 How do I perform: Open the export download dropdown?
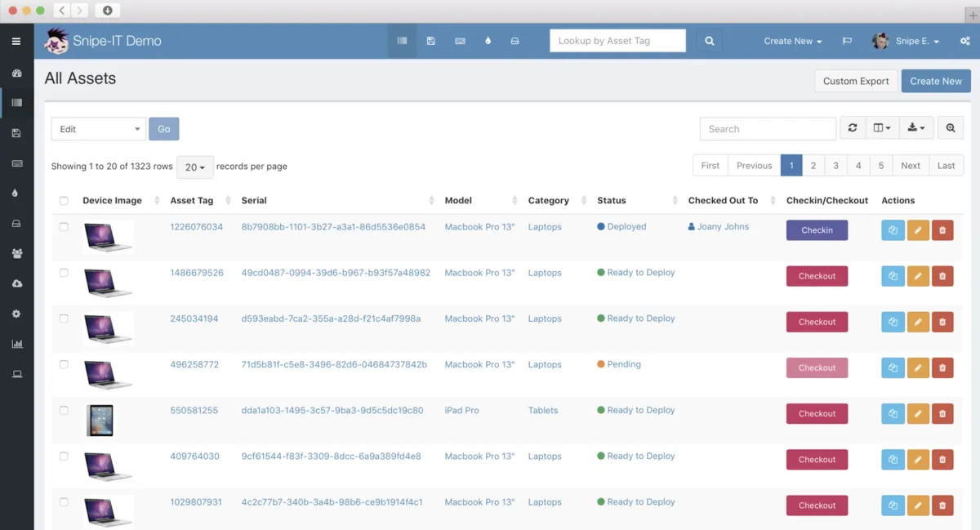tap(916, 128)
